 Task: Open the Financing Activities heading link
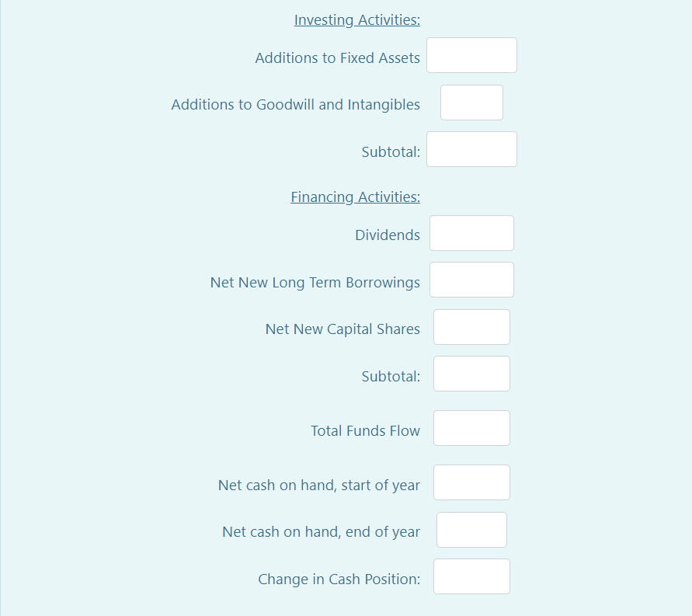355,197
